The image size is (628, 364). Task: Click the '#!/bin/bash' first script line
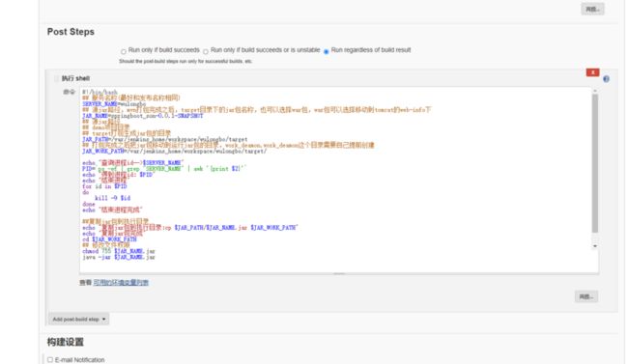coord(100,92)
